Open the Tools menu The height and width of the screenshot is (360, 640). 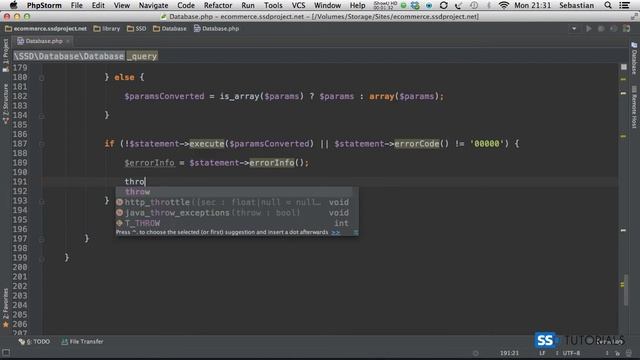pyautogui.click(x=273, y=5)
